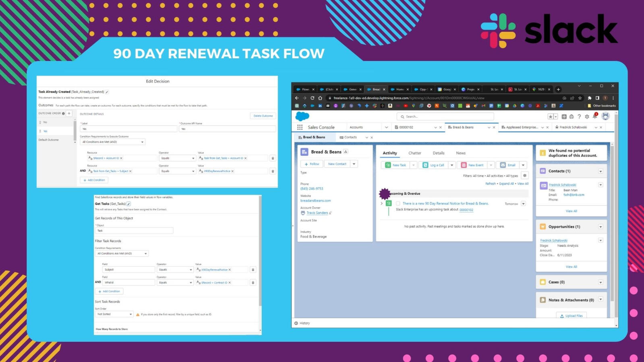Viewport: 644px width, 362px height.
Task: Open the Sort Order dropdown
Action: click(114, 314)
